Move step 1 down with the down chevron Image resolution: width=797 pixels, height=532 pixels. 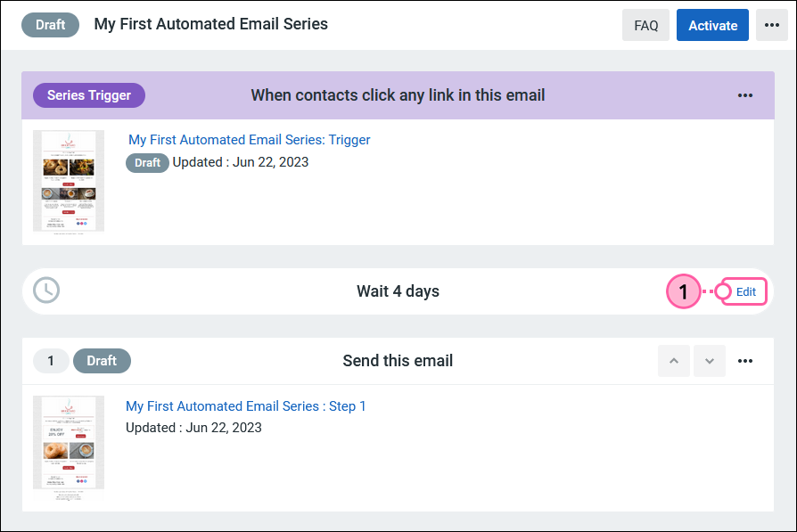(710, 361)
